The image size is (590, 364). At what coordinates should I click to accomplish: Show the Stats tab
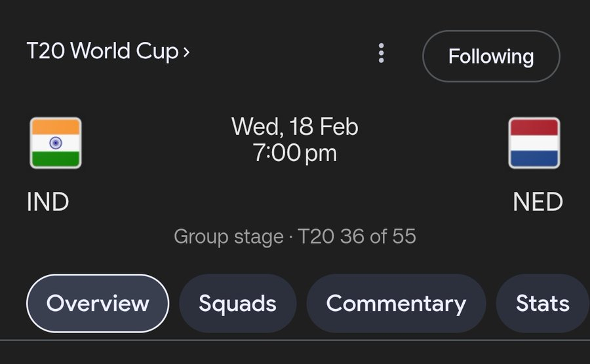click(542, 303)
